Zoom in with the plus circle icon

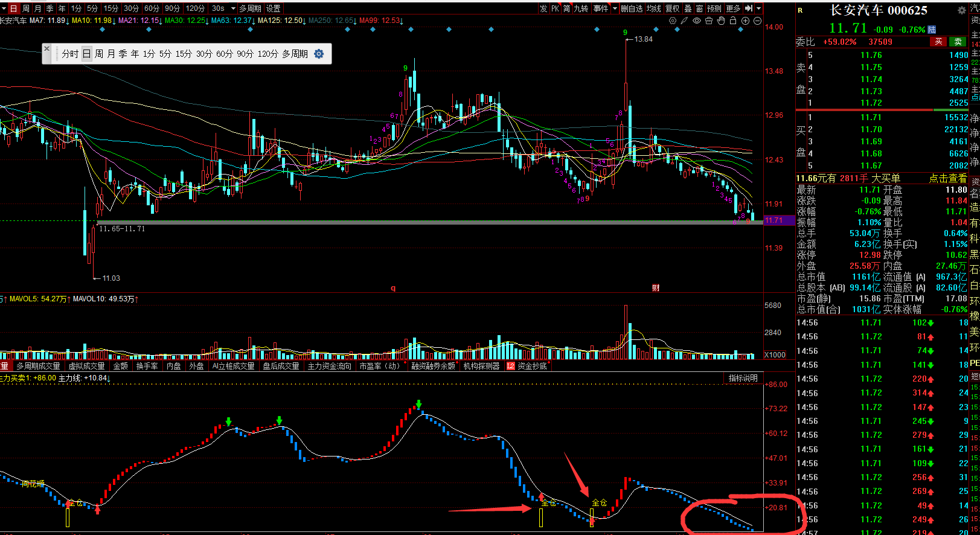click(x=745, y=21)
